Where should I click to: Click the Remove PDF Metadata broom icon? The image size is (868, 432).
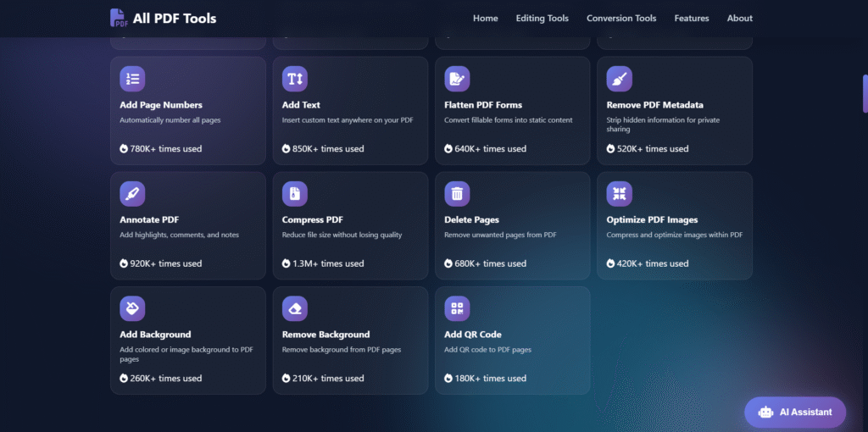point(619,79)
